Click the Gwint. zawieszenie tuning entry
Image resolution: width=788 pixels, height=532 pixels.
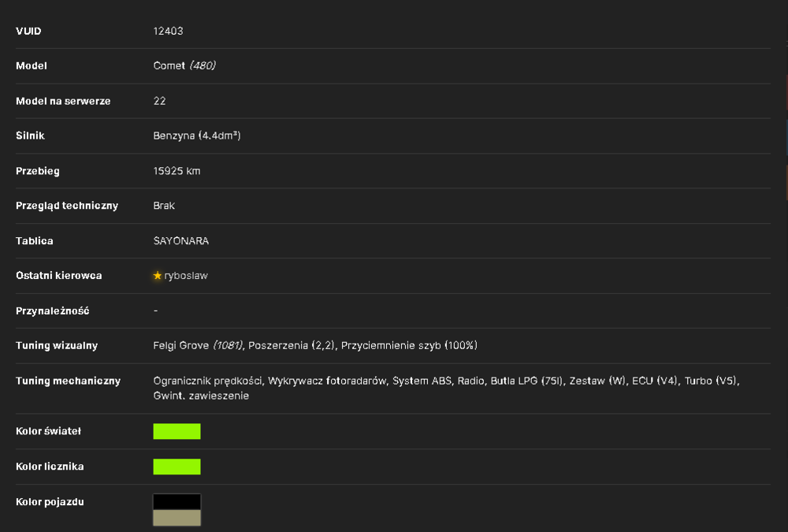(201, 396)
